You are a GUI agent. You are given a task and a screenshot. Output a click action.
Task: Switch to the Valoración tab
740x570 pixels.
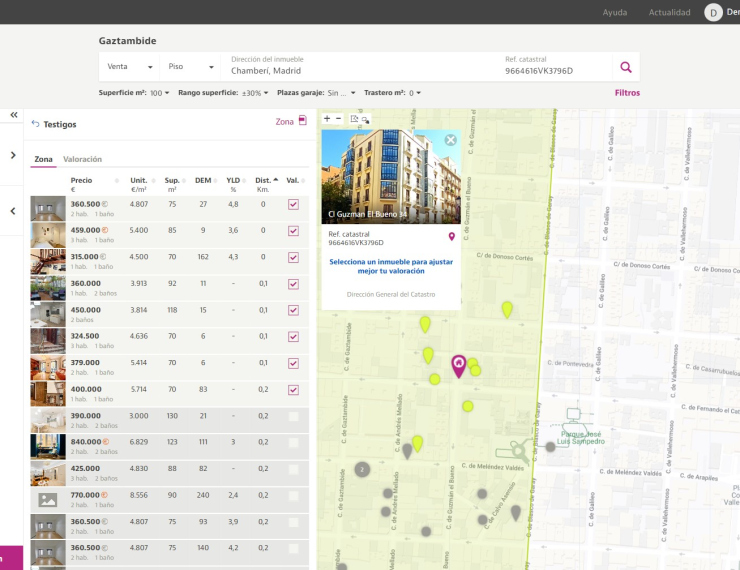pos(82,159)
